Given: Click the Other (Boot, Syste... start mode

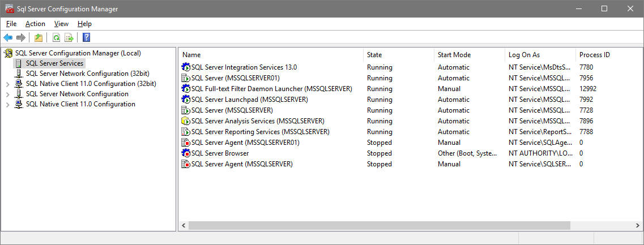Looking at the screenshot, I should tap(467, 153).
